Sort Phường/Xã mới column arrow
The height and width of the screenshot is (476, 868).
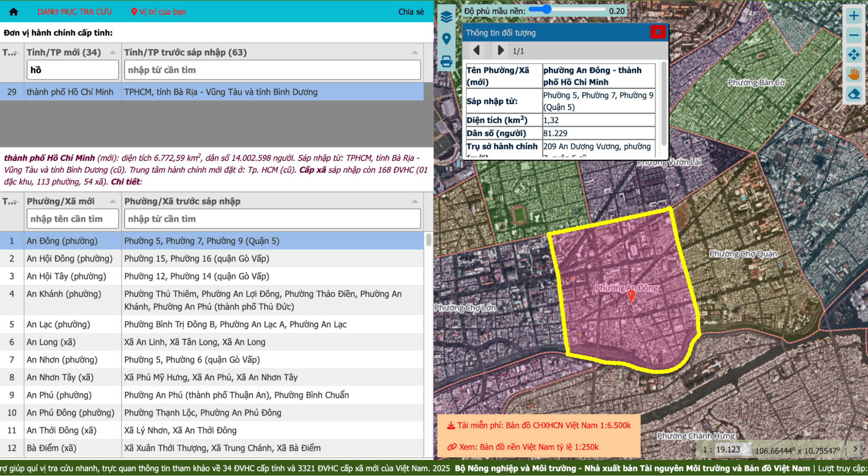112,201
